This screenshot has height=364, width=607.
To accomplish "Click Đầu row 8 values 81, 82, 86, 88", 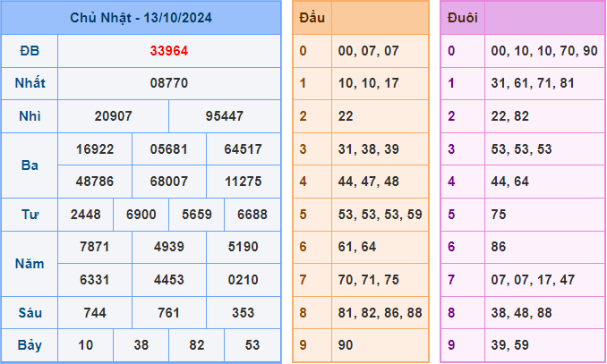I will tap(380, 313).
